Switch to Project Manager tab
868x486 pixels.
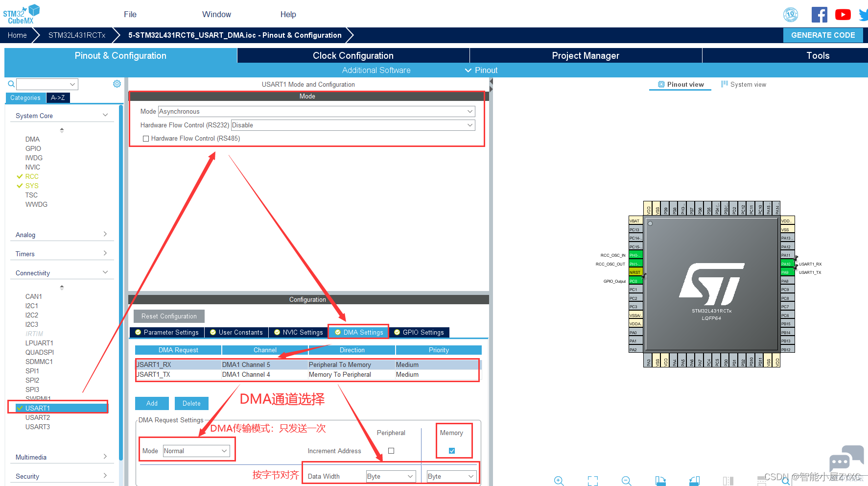[x=586, y=55]
